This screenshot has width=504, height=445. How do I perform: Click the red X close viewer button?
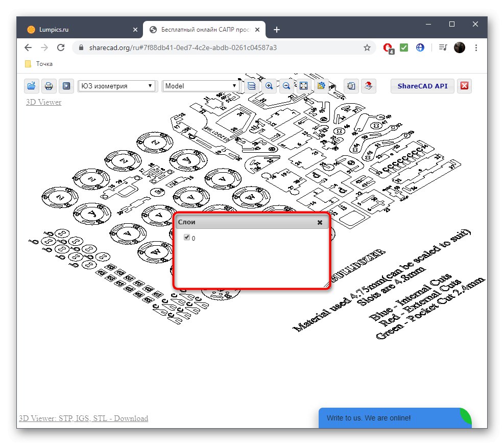465,86
